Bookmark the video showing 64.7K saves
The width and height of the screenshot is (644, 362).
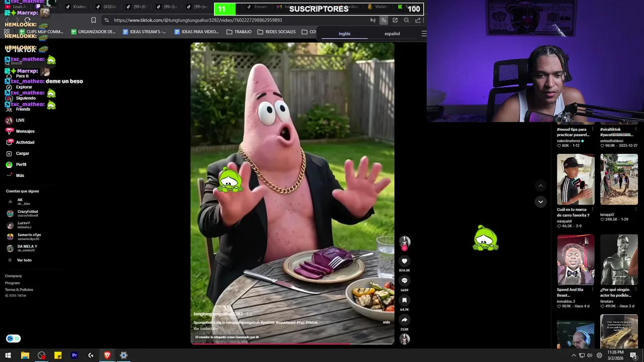404,300
